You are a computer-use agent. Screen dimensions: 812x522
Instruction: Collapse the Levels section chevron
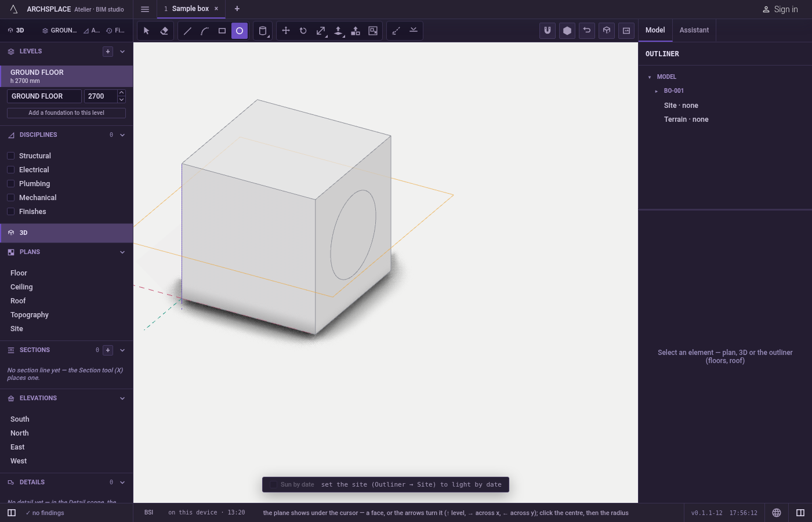pyautogui.click(x=122, y=52)
